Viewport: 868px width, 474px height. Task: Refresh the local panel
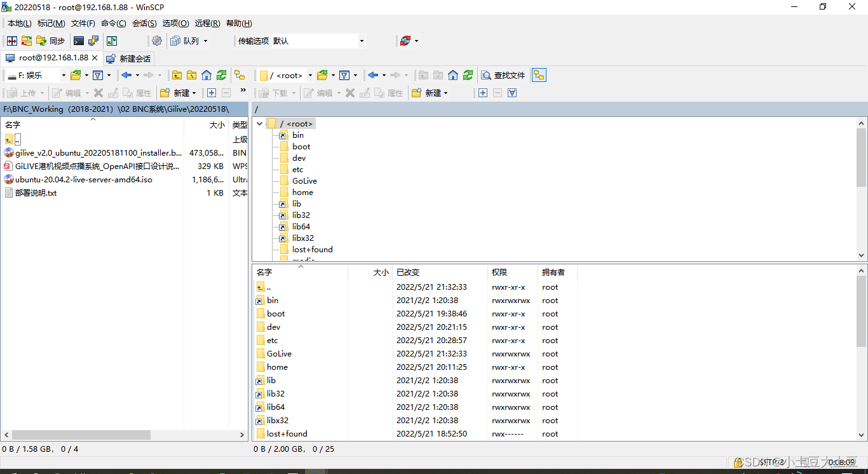click(221, 75)
